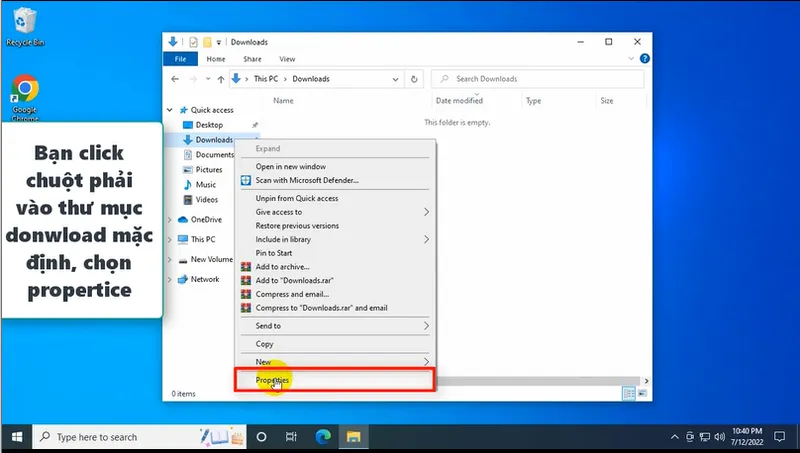Open the Windows Start menu
This screenshot has height=453, width=800.
16,437
